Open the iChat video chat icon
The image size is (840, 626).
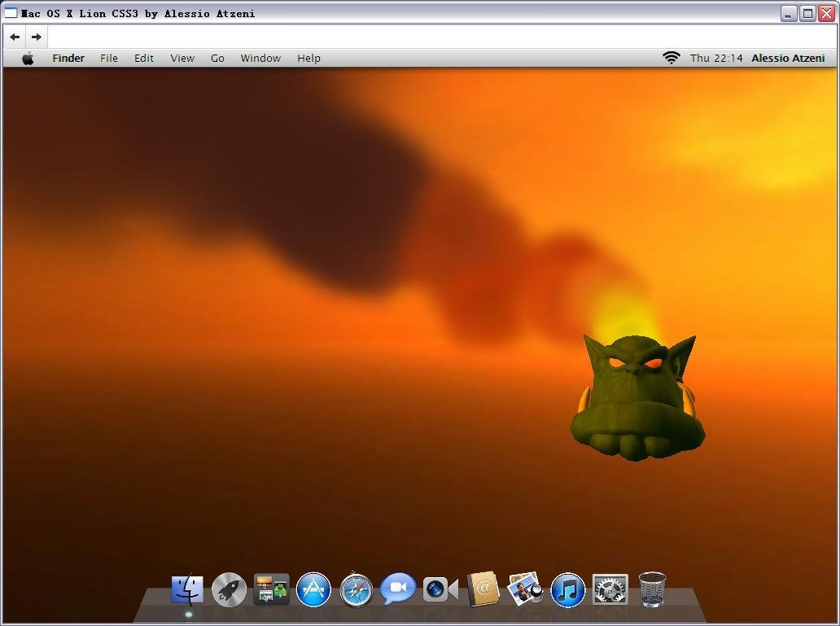pos(398,589)
